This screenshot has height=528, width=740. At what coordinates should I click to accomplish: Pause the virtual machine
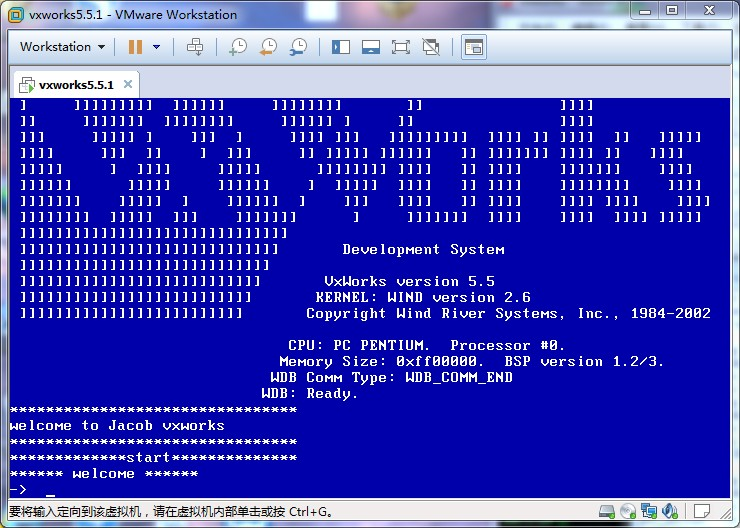point(135,47)
